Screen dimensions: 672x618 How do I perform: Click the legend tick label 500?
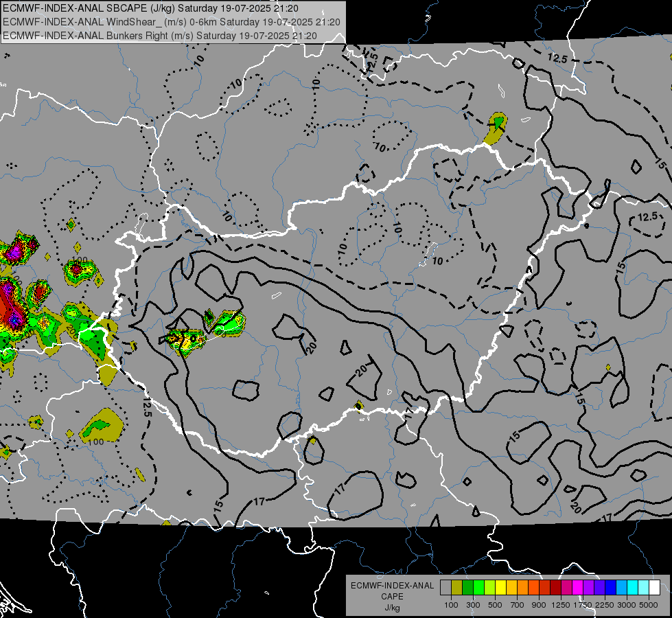(495, 605)
